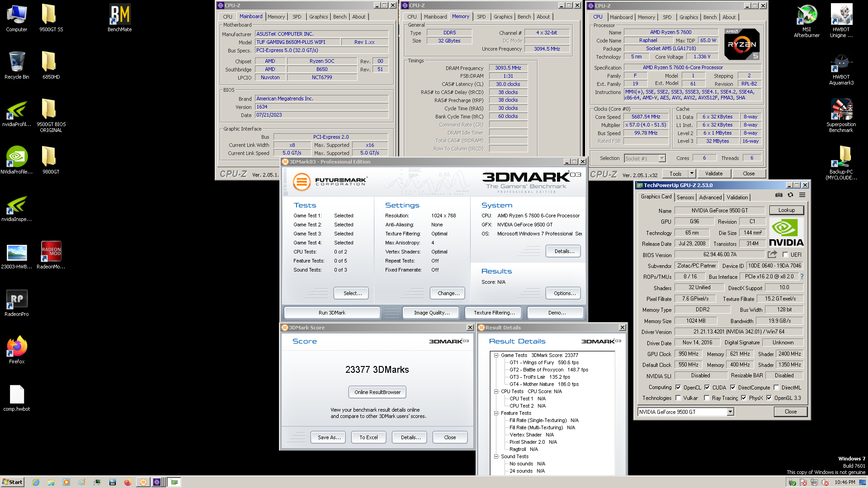This screenshot has height=488, width=868.
Task: Collapse the Game Tests tree node
Action: coord(496,355)
